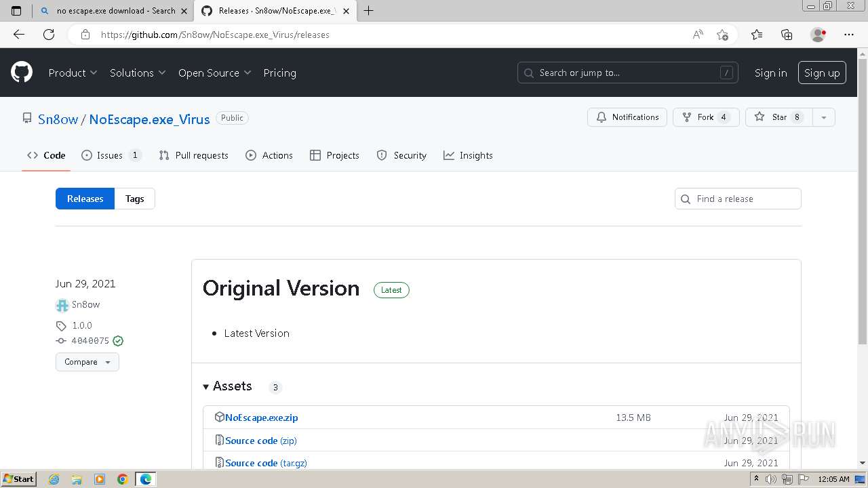Open the Pricing page
This screenshot has width=868, height=488.
click(279, 73)
